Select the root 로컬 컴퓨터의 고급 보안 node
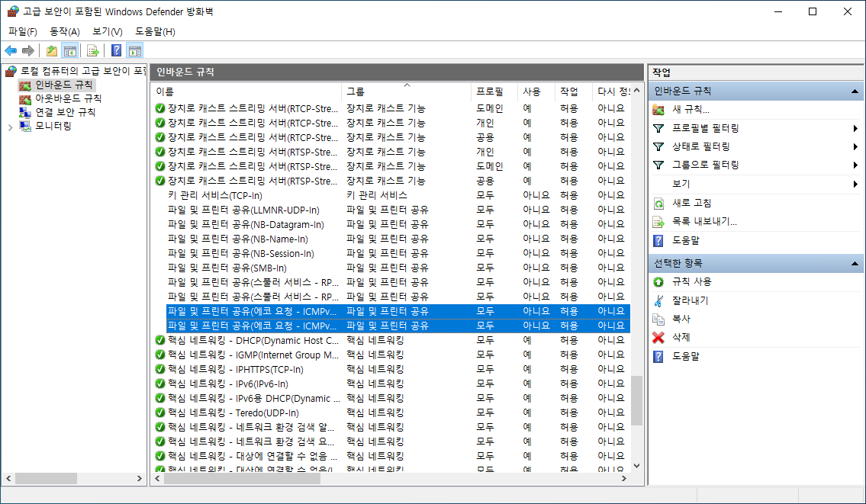Screen dimensions: 866x504 (83, 71)
